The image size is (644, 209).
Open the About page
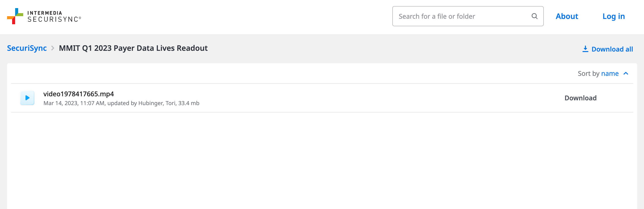click(567, 16)
